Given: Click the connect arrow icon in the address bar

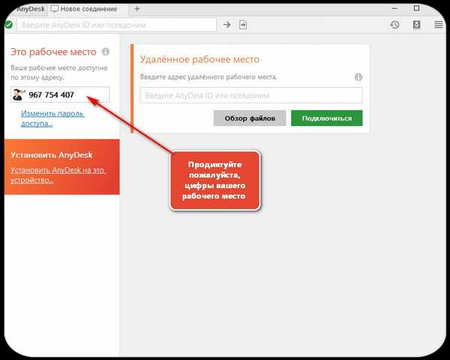Looking at the screenshot, I should [227, 25].
